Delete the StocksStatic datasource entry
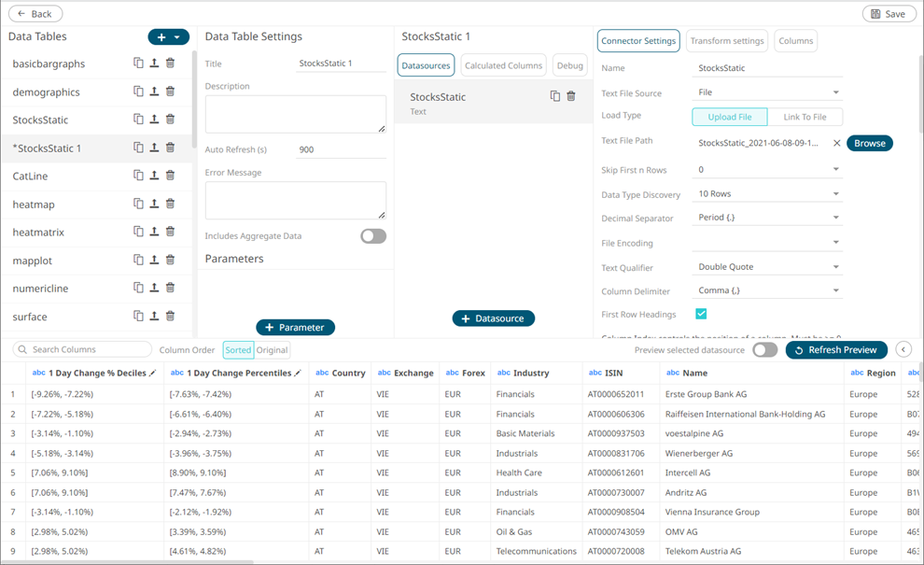This screenshot has width=924, height=565. [571, 96]
